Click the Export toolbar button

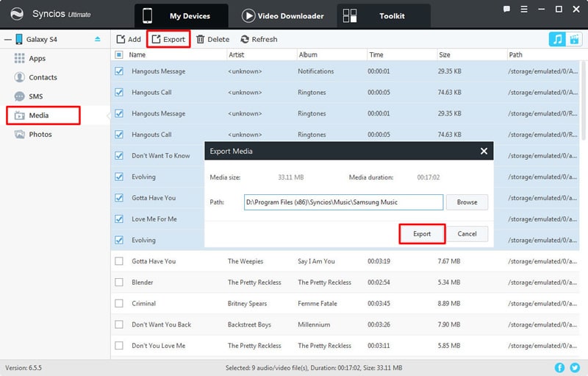coord(168,40)
